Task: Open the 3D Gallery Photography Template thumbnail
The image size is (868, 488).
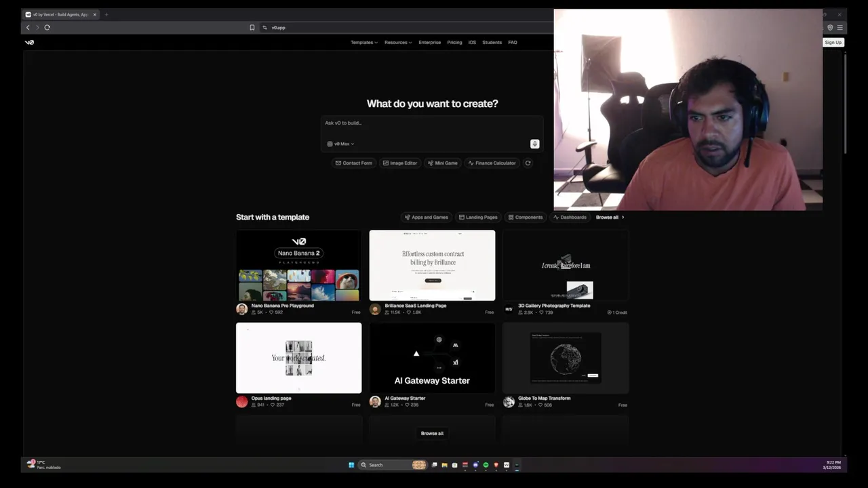Action: point(566,265)
